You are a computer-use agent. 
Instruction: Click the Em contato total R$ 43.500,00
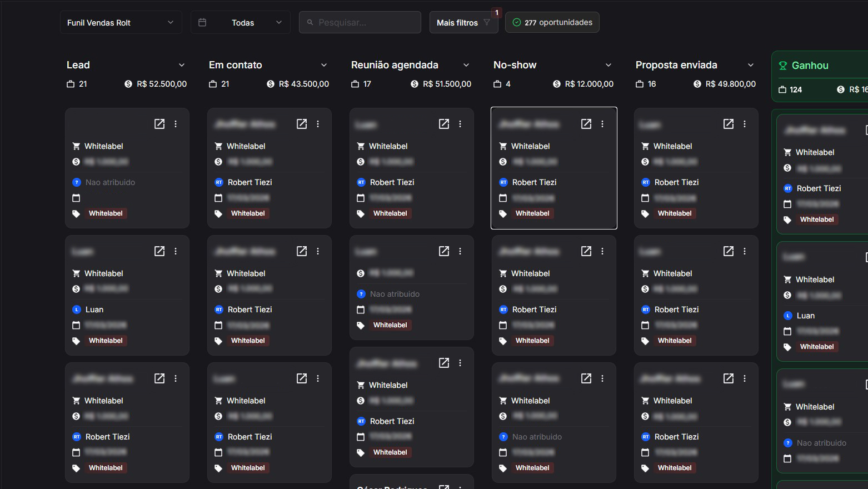tap(304, 84)
